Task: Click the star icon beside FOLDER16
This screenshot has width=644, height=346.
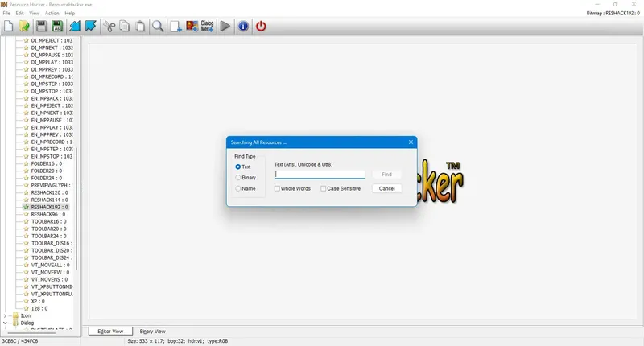Action: coord(27,164)
